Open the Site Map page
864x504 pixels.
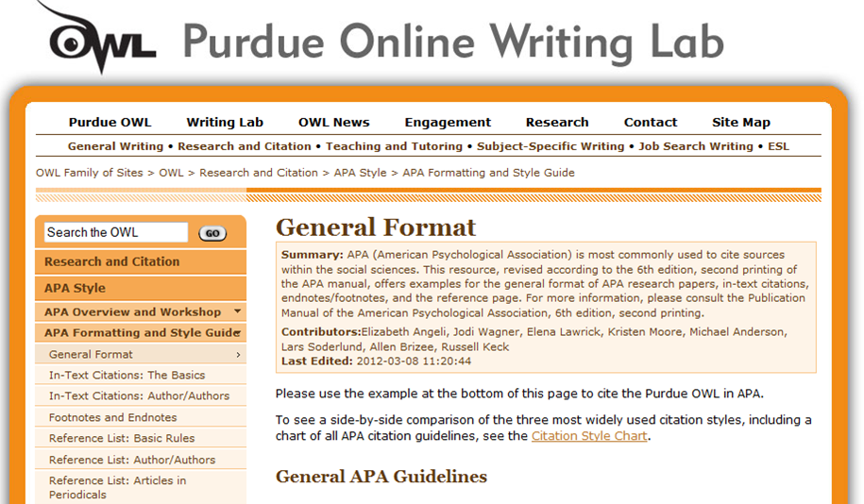[741, 123]
